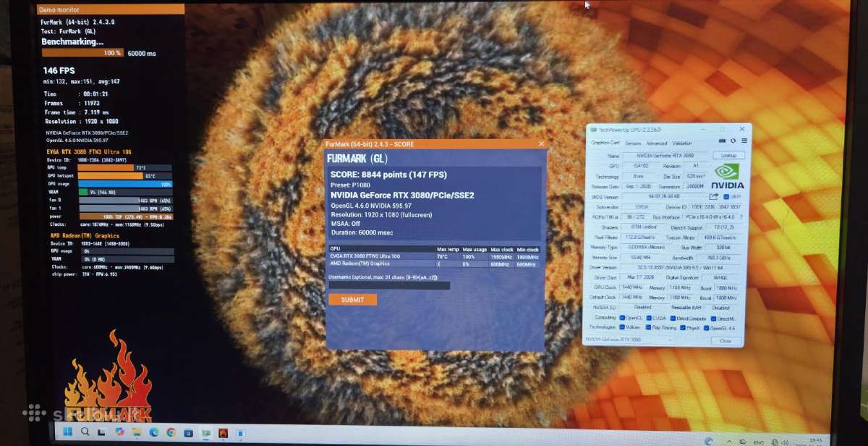This screenshot has width=868, height=446.
Task: Open the Google Chrome taskbar icon
Action: (x=171, y=432)
